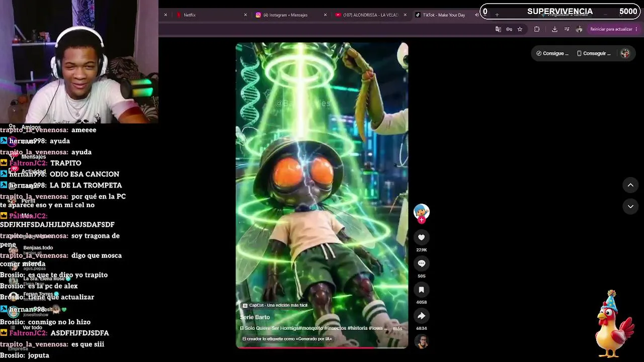Click the #historia hashtag in caption
Screen dimensions: 644x362
click(358, 328)
